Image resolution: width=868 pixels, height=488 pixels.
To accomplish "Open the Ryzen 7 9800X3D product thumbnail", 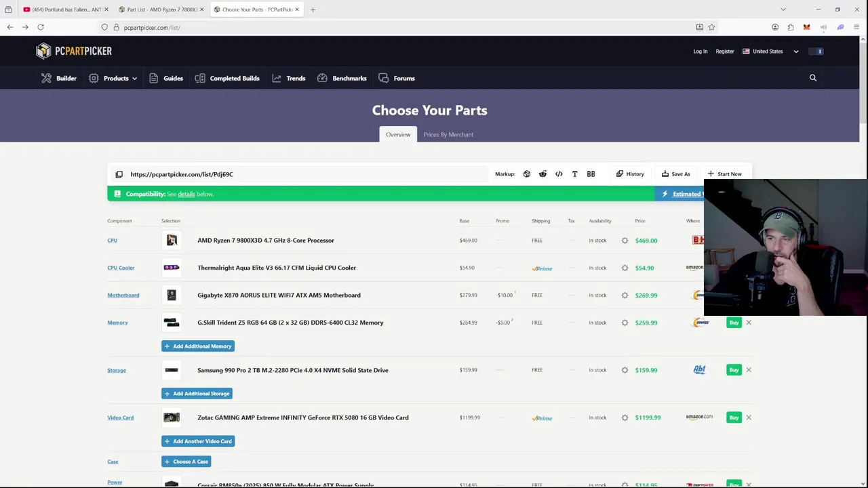I will tap(172, 241).
